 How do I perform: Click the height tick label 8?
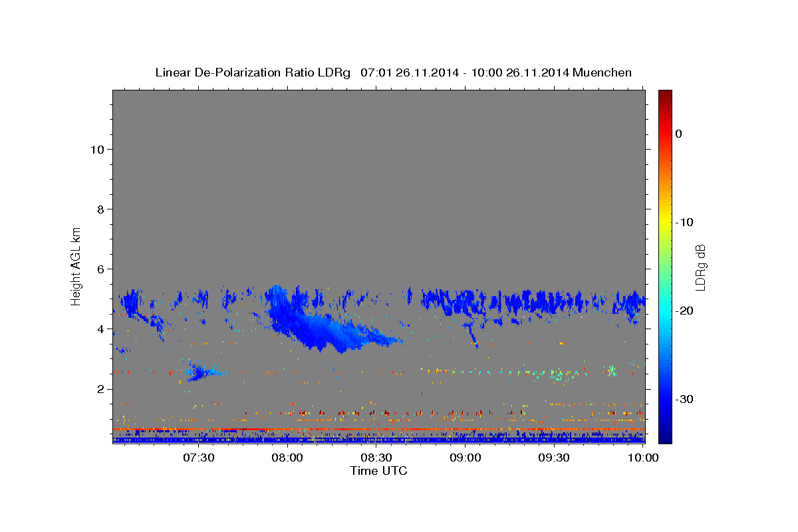pyautogui.click(x=99, y=209)
